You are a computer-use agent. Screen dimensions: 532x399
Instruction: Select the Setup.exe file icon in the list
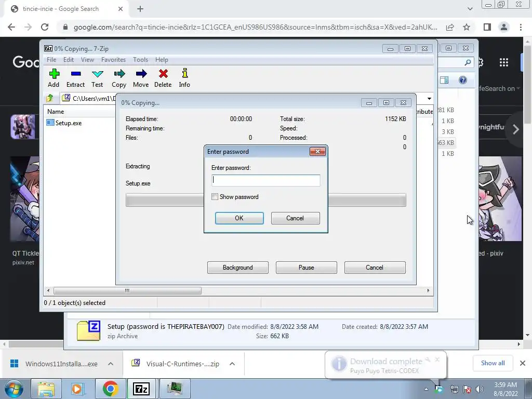point(50,123)
